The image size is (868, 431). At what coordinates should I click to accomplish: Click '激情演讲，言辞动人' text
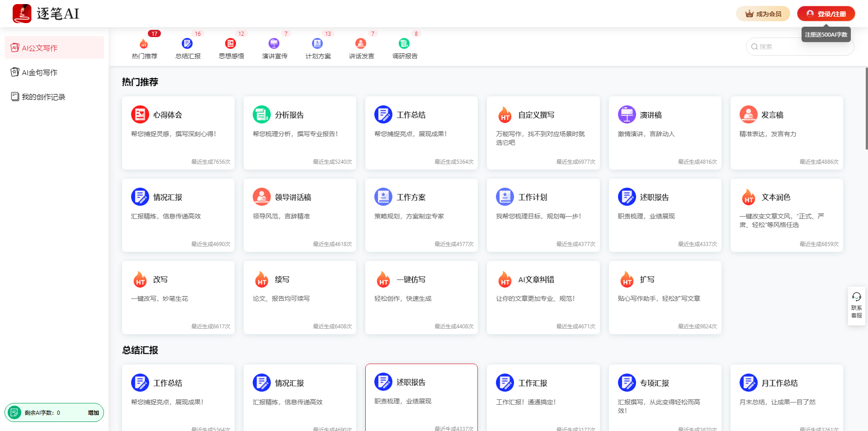[x=646, y=134]
